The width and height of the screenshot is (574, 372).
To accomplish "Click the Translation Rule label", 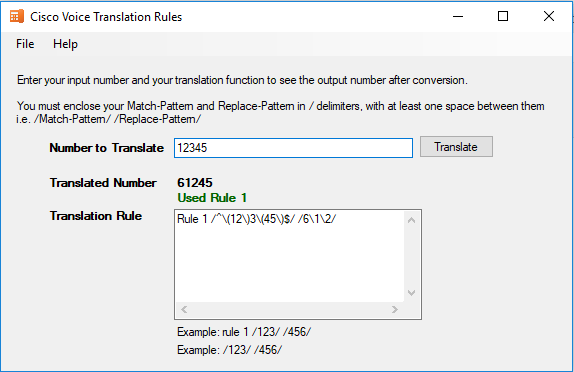I will [x=96, y=216].
